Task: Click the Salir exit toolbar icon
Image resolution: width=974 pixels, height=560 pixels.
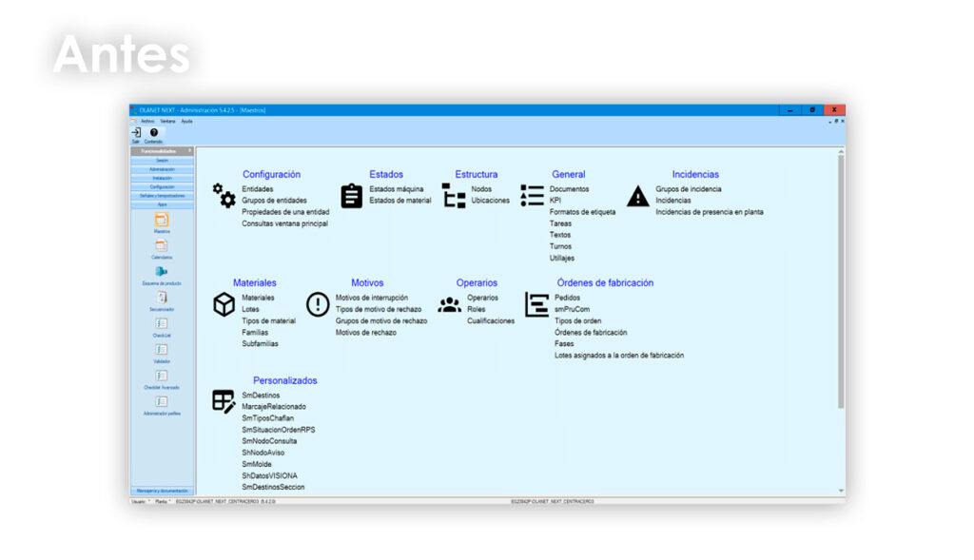Action: tap(136, 133)
